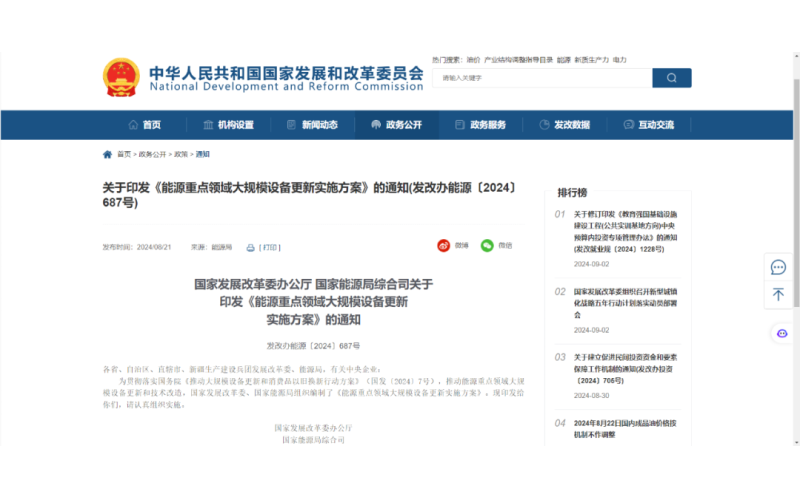The height and width of the screenshot is (500, 800).
Task: Click the 新闻动态 nav news icon
Action: point(291,125)
